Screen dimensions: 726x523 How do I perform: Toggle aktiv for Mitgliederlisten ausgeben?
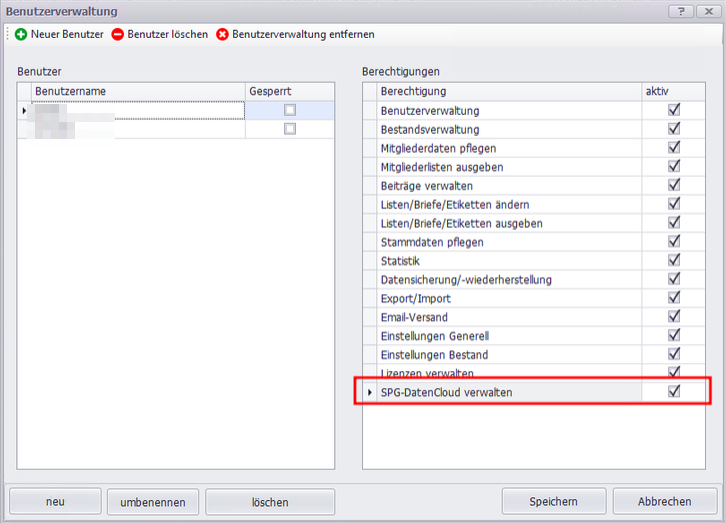pyautogui.click(x=674, y=166)
